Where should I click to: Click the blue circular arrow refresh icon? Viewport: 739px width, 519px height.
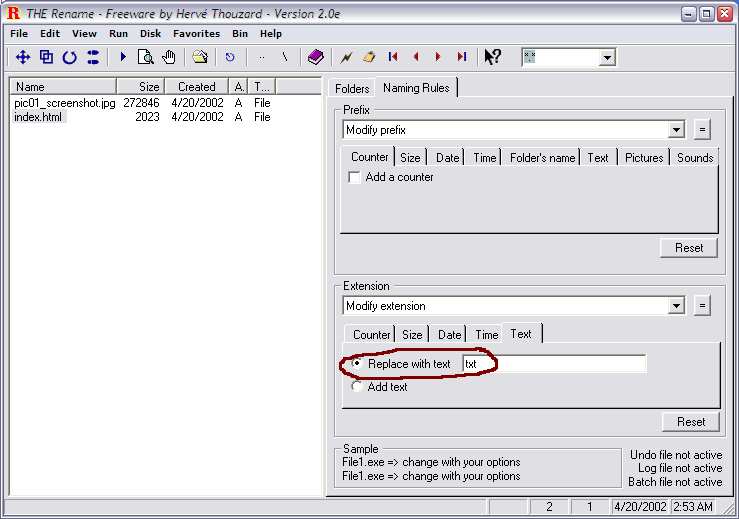(x=70, y=58)
